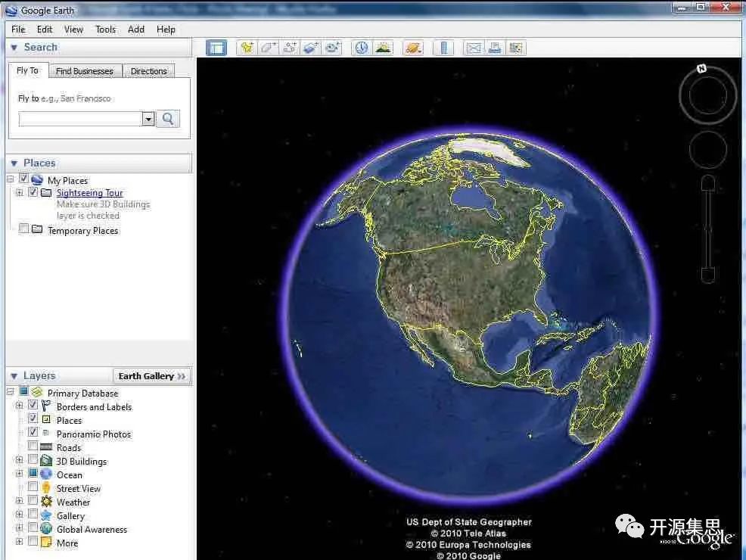
Task: Check the Temporary Places checkbox
Action: pyautogui.click(x=23, y=229)
